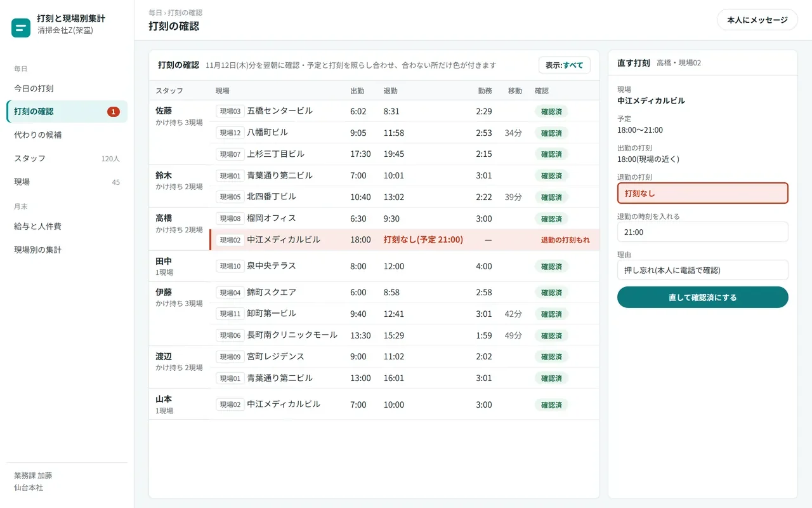The image size is (812, 508).
Task: Select 打刻の確認 sidebar item
Action: click(67, 112)
